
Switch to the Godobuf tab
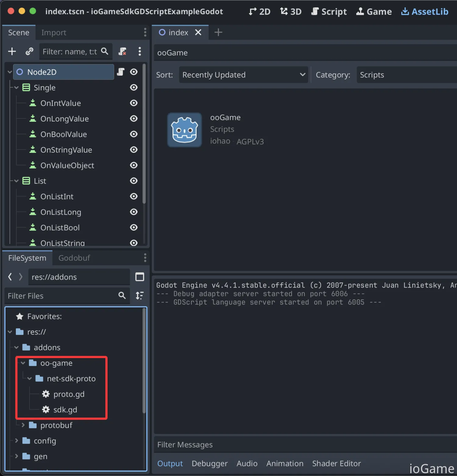click(74, 258)
